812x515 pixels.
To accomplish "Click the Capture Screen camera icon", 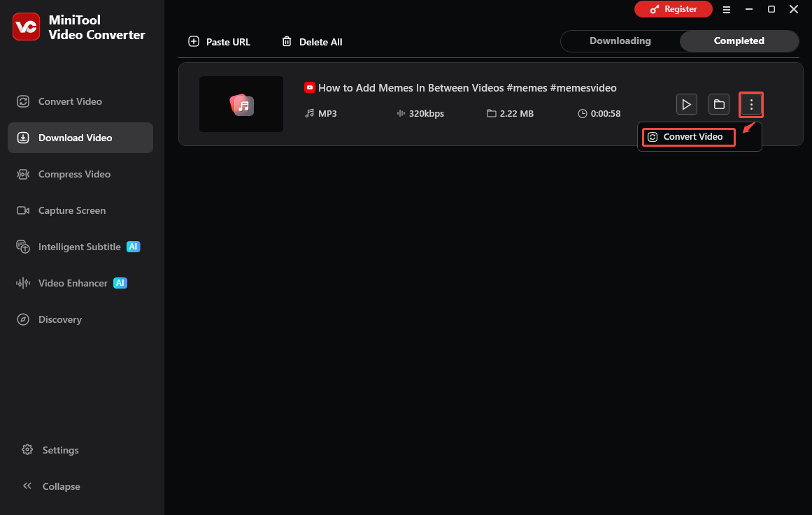I will click(23, 210).
